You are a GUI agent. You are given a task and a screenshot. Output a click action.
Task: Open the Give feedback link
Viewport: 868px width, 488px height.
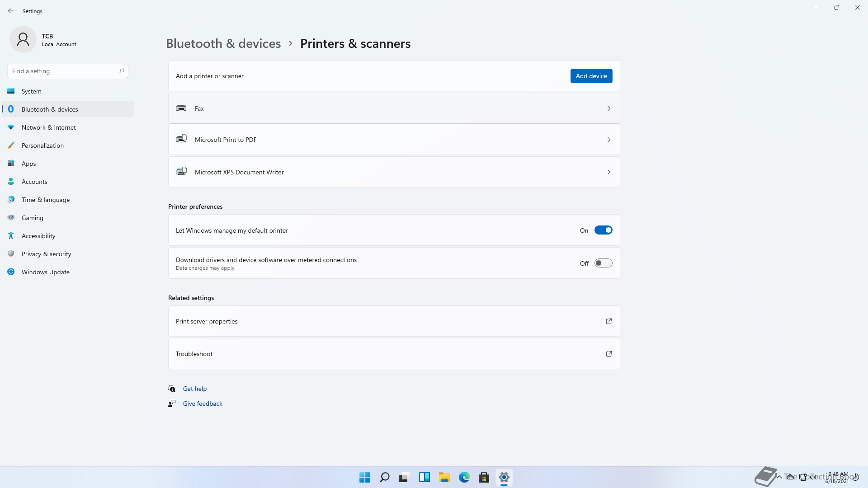coord(203,404)
